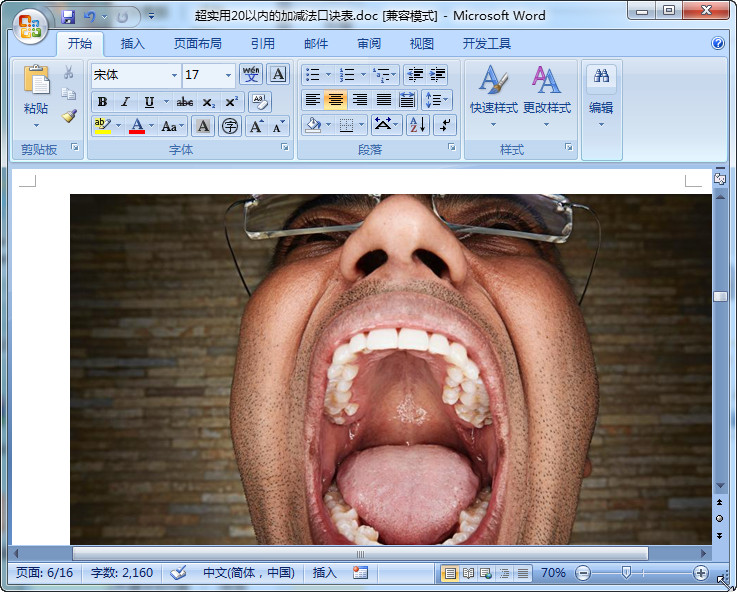Apply strikethrough formatting
The width and height of the screenshot is (737, 592).
[x=185, y=102]
